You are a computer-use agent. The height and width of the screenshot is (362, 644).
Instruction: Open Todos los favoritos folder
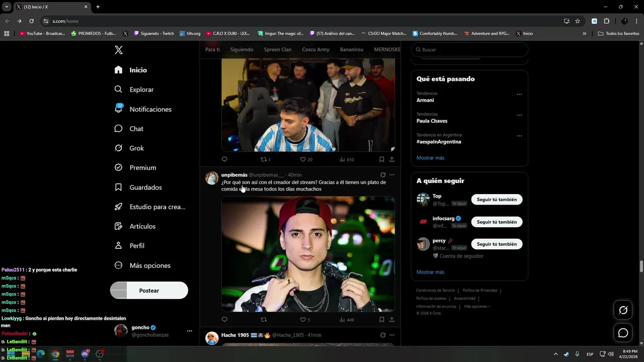point(618,34)
